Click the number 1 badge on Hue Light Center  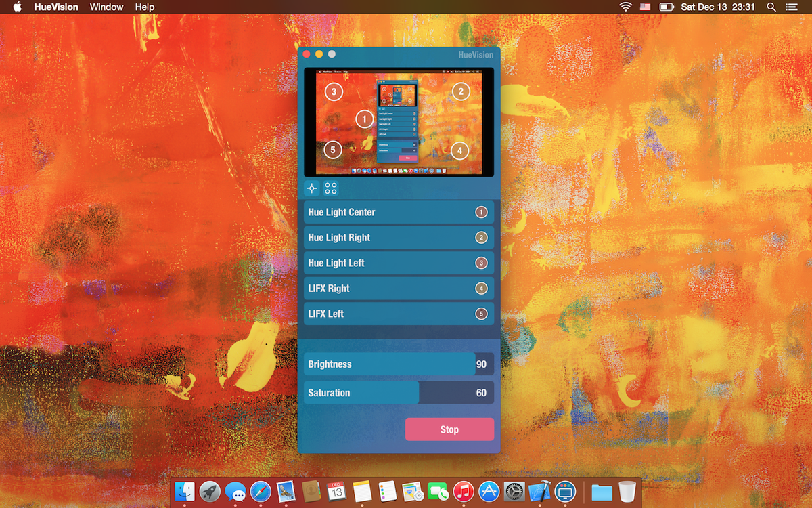481,212
